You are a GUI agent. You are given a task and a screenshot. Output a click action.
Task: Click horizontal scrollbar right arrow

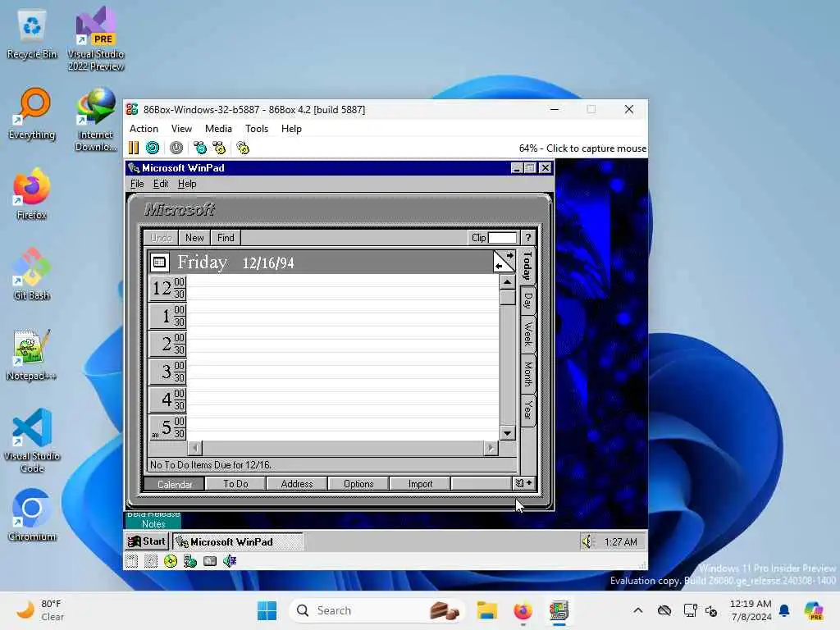point(491,448)
